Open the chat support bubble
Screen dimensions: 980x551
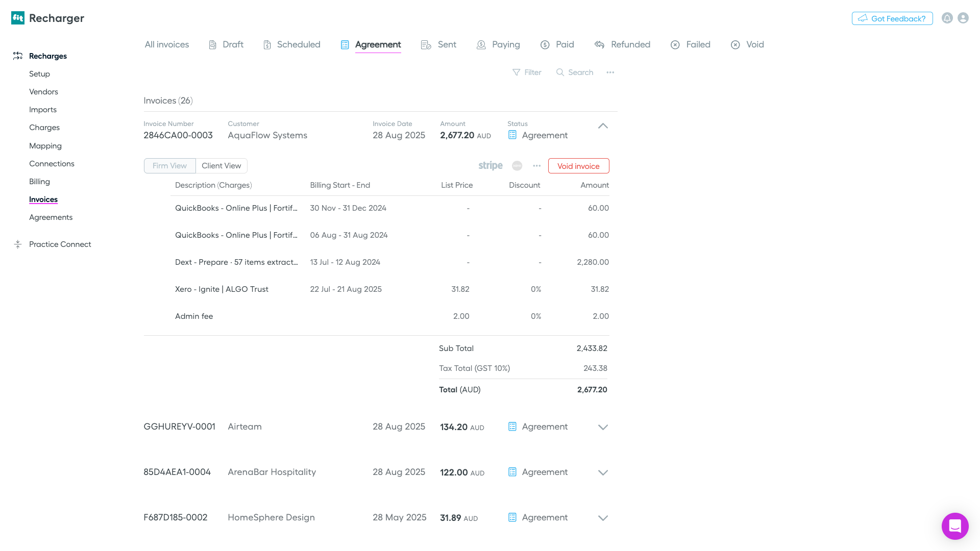955,526
